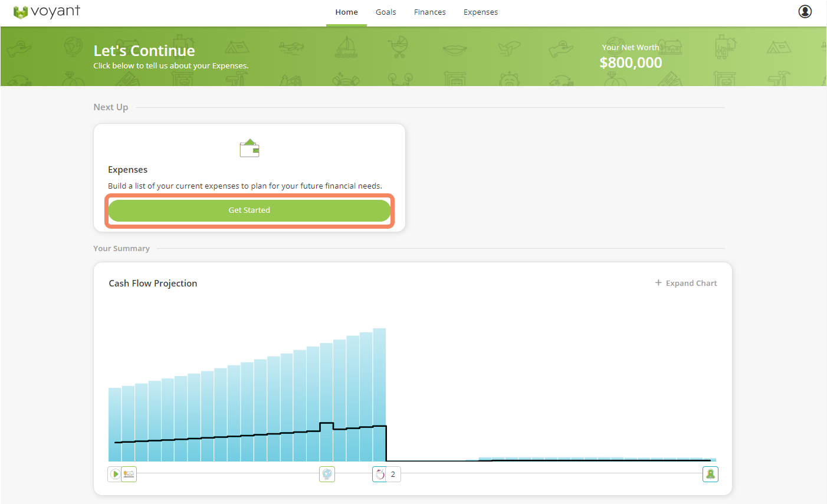Viewport: 827px width, 504px height.
Task: Select the apple event marker on timeline
Action: click(380, 474)
